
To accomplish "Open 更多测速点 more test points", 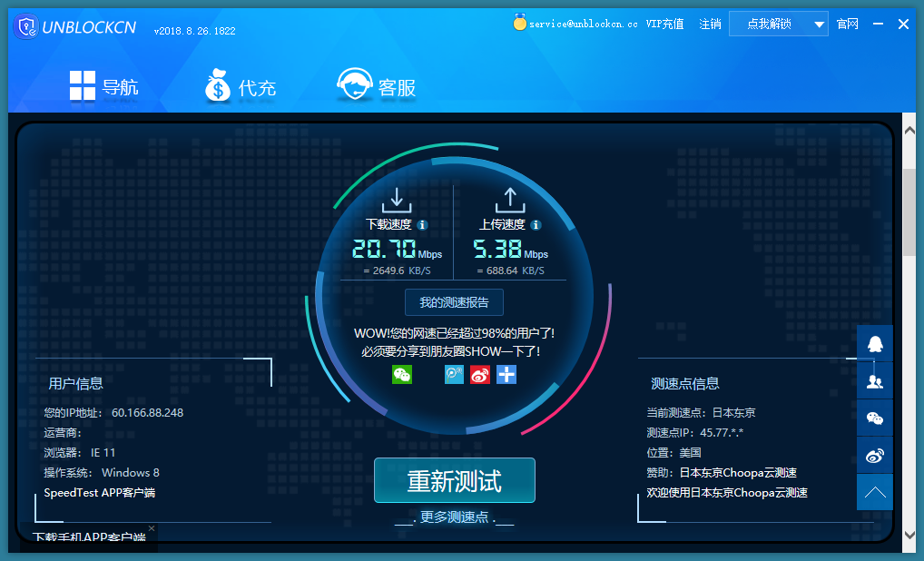I will (x=455, y=517).
